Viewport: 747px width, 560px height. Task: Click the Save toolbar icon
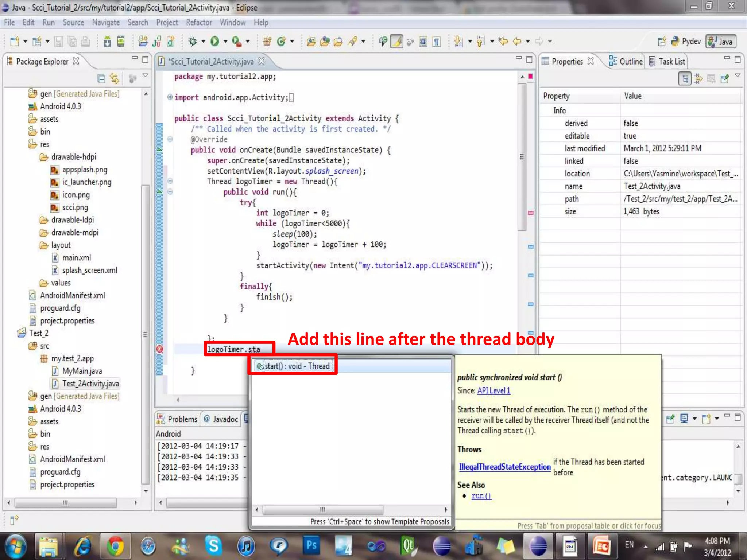(x=58, y=42)
